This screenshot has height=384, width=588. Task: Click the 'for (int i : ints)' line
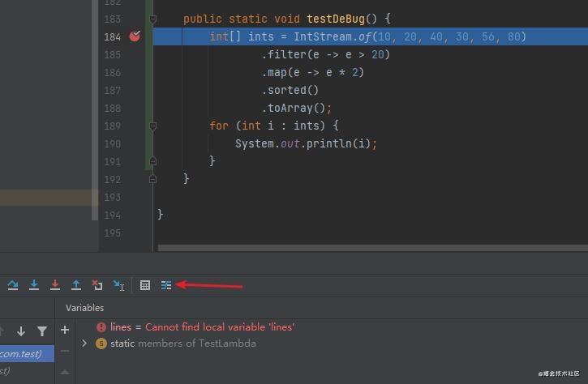[274, 126]
